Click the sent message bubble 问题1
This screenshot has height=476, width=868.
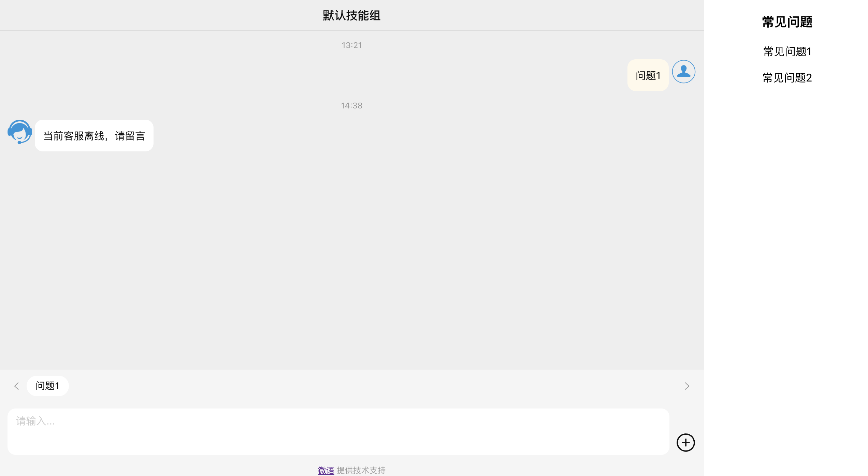pyautogui.click(x=648, y=75)
